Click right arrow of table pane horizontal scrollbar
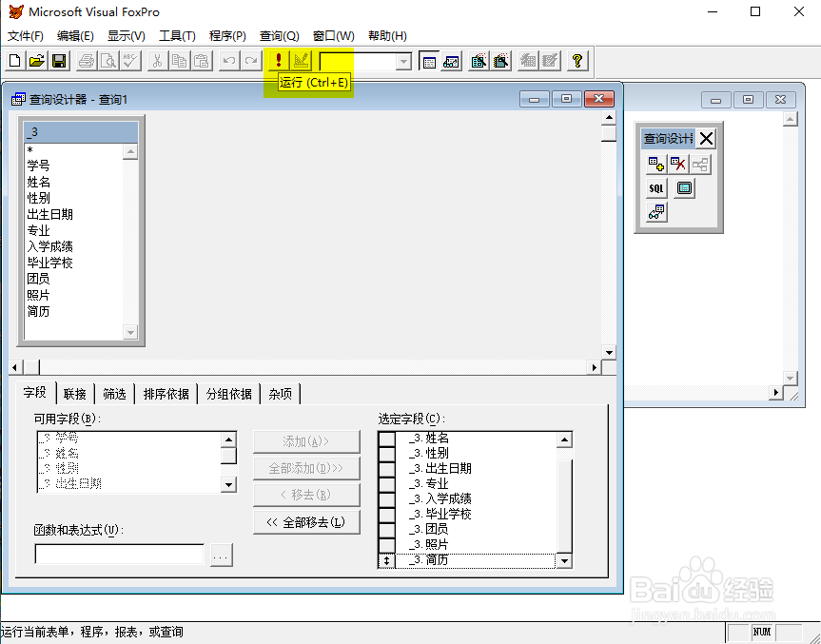821x644 pixels. (x=595, y=367)
